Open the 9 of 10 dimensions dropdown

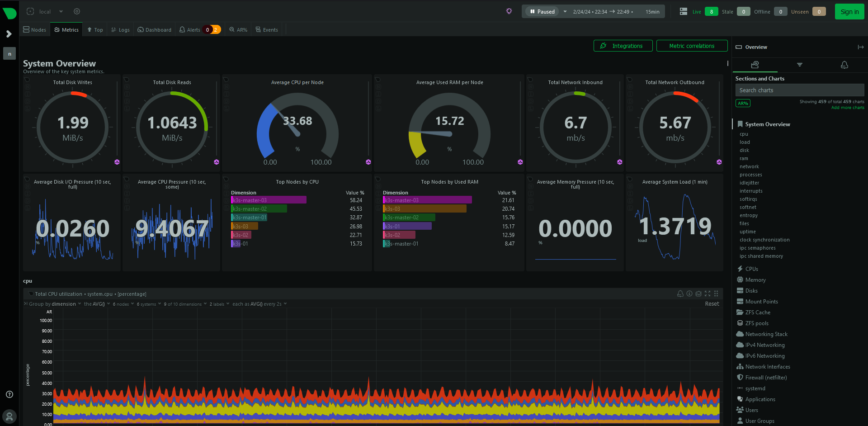(x=185, y=304)
